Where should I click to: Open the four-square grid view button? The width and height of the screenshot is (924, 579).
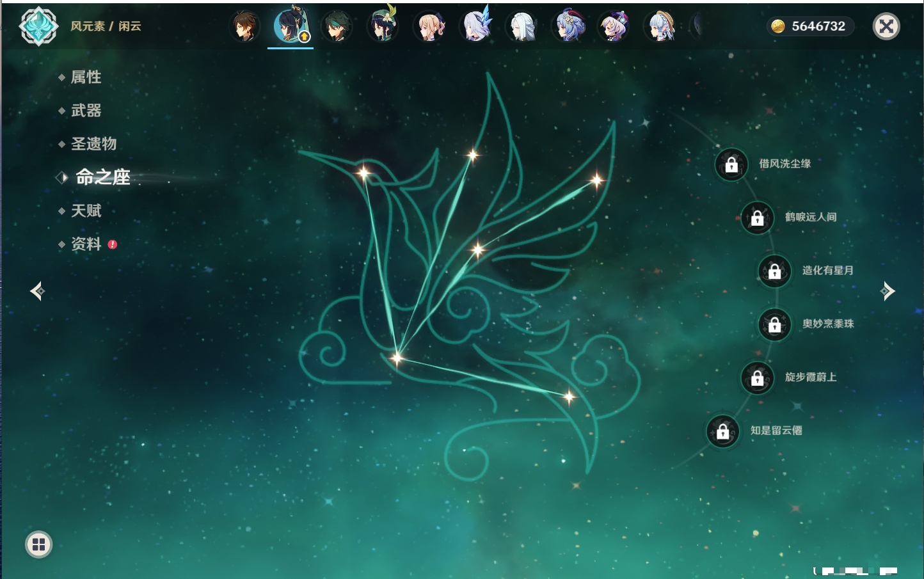38,544
